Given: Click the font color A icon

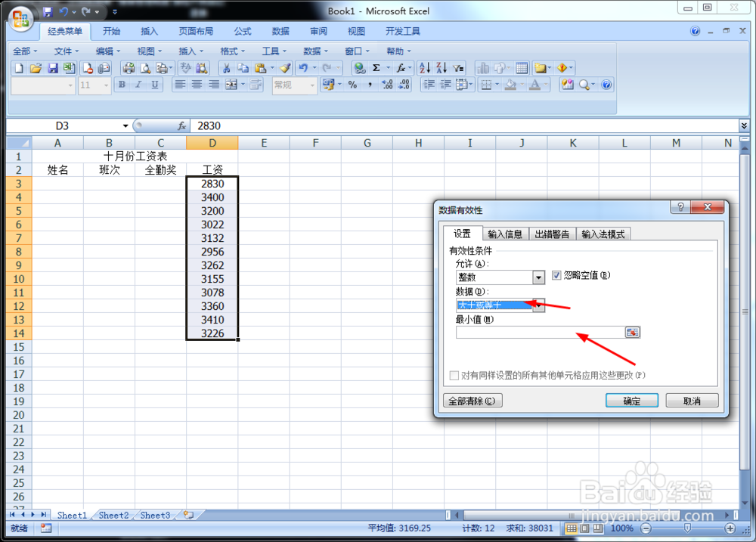Looking at the screenshot, I should click(534, 85).
